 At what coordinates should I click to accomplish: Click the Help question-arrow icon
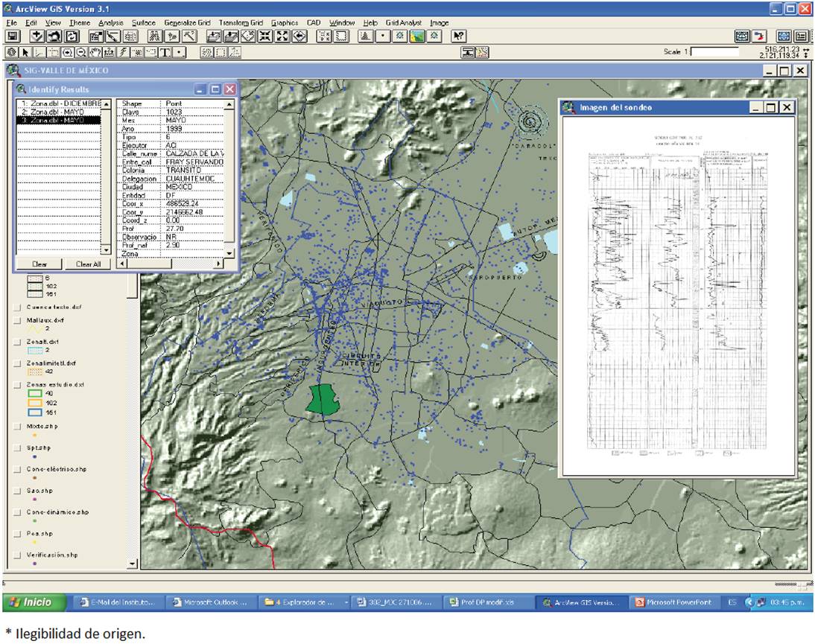coord(459,36)
